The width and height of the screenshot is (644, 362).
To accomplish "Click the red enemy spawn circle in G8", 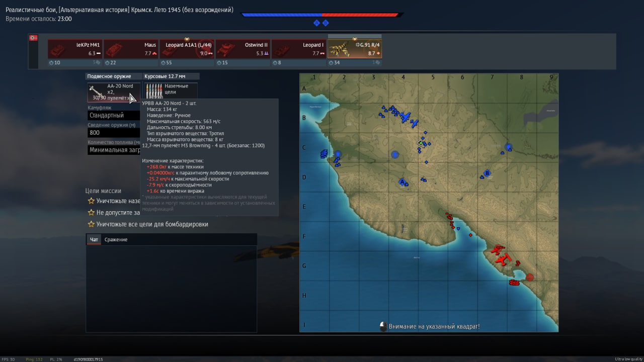I will (530, 277).
